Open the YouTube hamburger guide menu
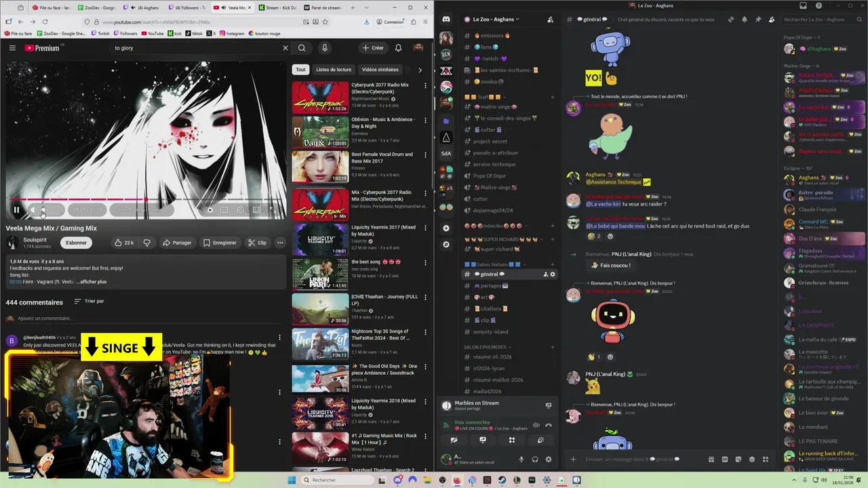Screen dimensions: 868x488 tap(12, 48)
